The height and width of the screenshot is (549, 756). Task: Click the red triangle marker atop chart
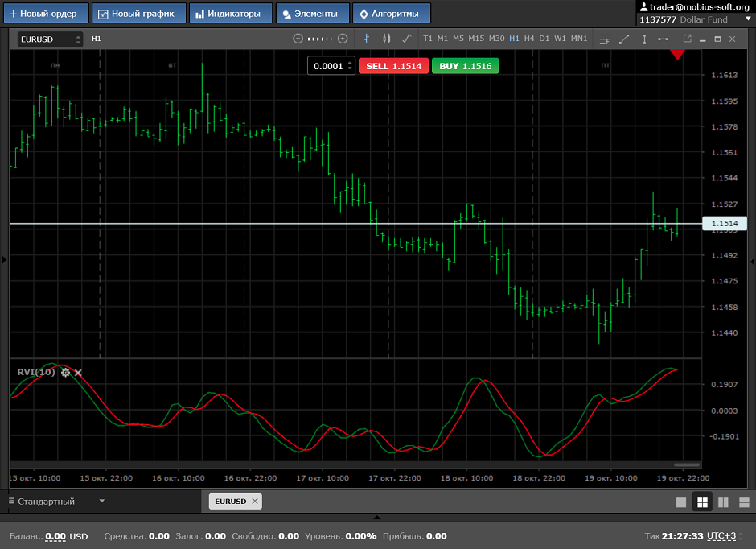677,54
